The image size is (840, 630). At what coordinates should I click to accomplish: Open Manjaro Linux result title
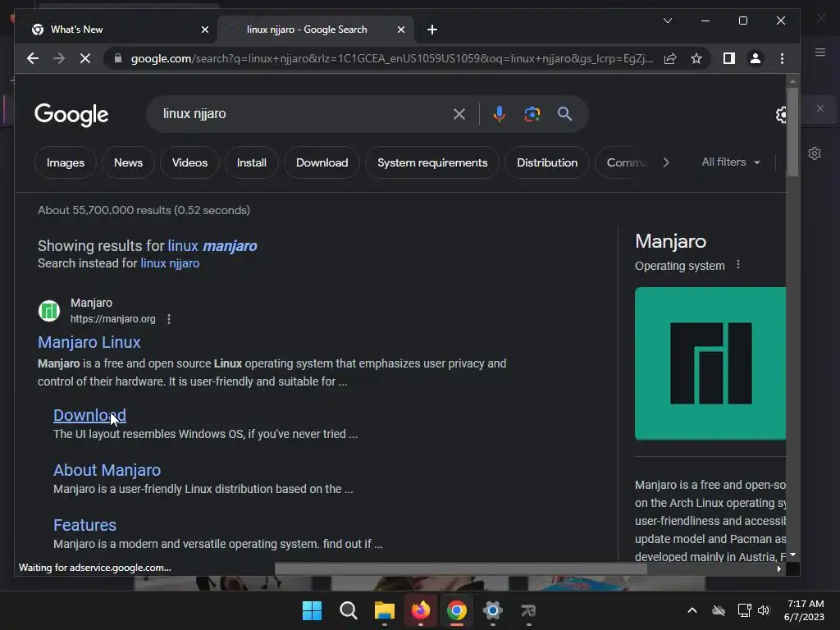89,342
